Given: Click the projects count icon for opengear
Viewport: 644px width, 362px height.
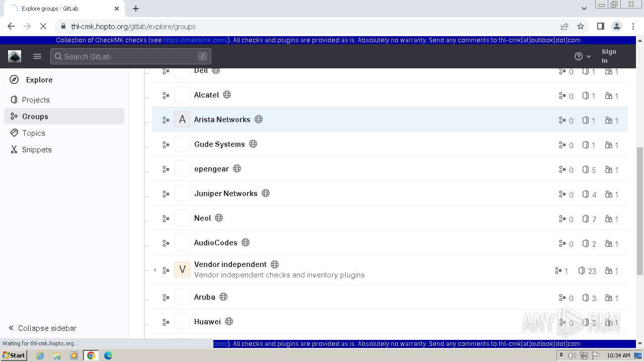Looking at the screenshot, I should (586, 169).
